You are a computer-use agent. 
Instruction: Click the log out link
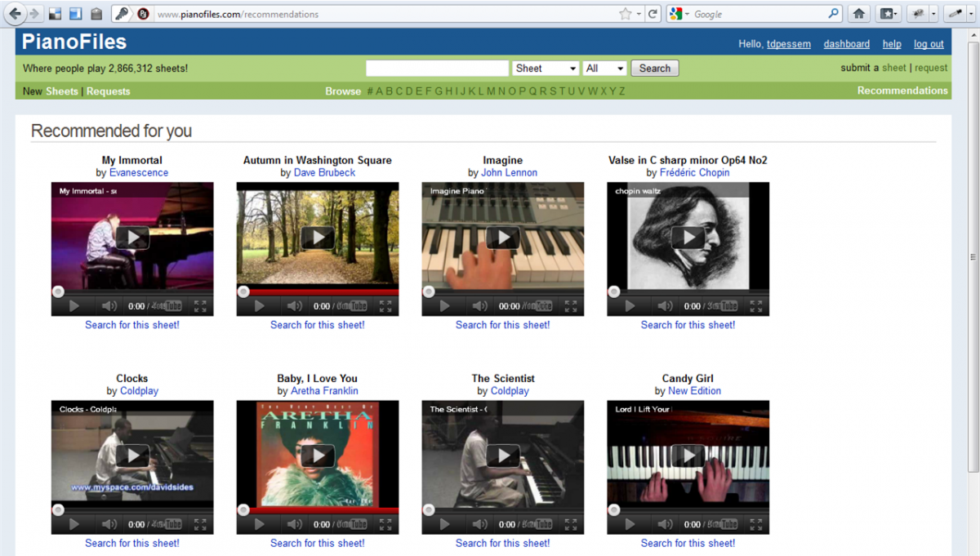click(929, 44)
